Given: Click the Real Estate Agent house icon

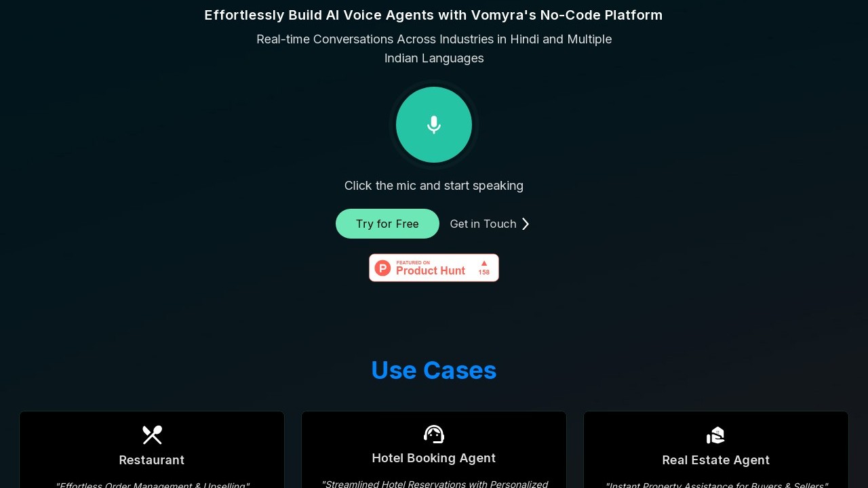Looking at the screenshot, I should pos(715,434).
